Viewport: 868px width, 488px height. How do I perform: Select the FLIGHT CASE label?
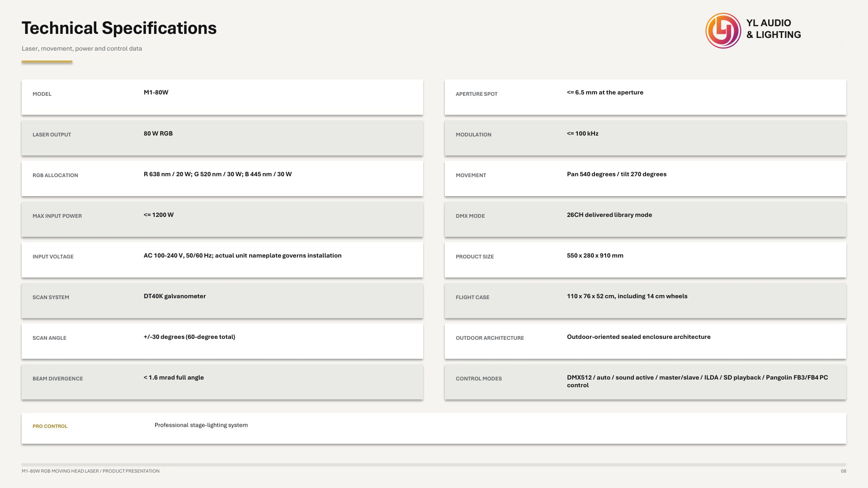(x=472, y=297)
